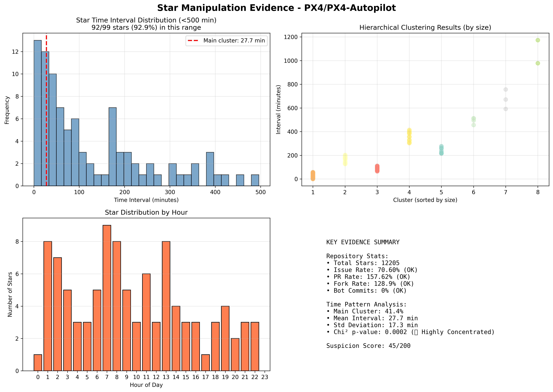The height and width of the screenshot is (392, 553).
Task: Click the clustering chart "Interval (minutes)" y-axis label
Action: pos(278,110)
